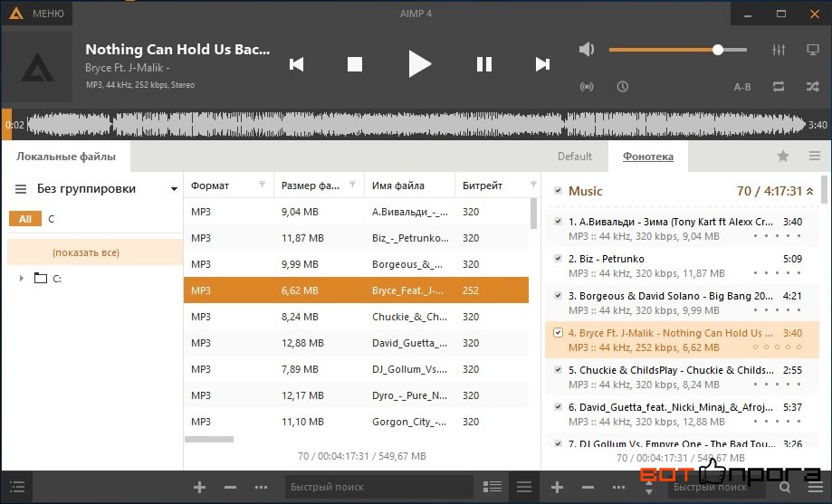Screen dimensions: 832x504
Task: Switch to the Фонотека playlist tab
Action: pyautogui.click(x=648, y=157)
